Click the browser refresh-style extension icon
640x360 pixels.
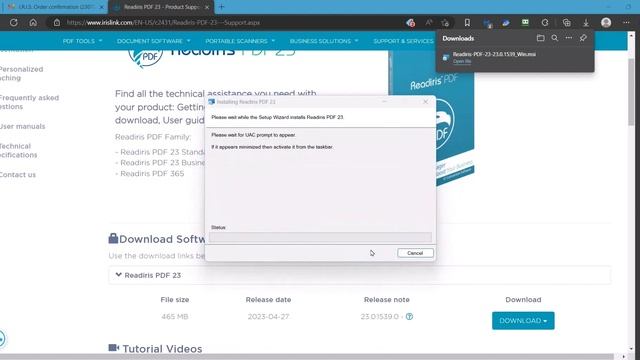545,22
